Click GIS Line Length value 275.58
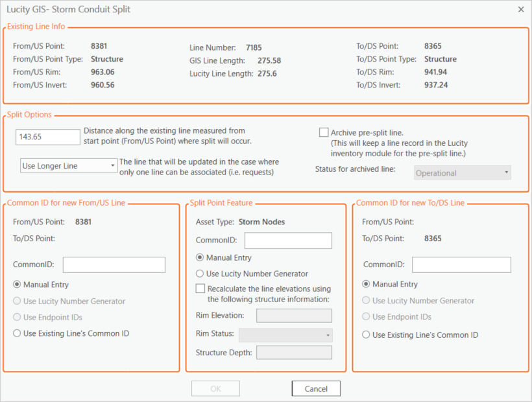This screenshot has width=532, height=402. tap(269, 61)
